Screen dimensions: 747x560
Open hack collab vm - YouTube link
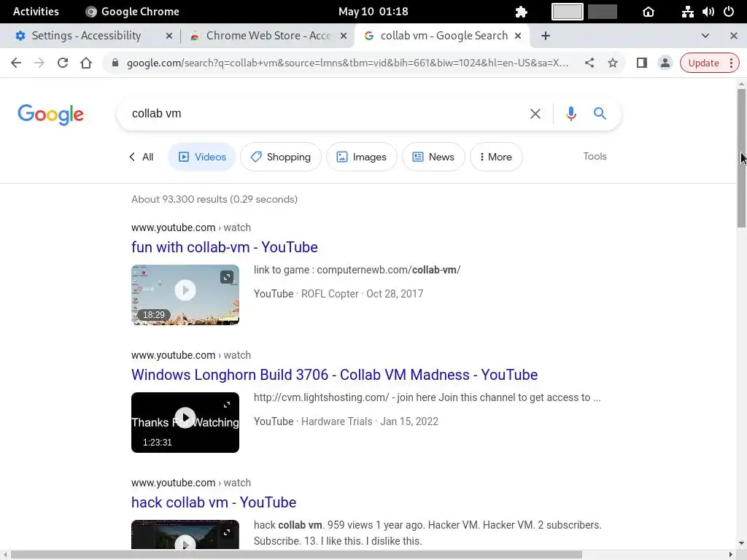(214, 502)
